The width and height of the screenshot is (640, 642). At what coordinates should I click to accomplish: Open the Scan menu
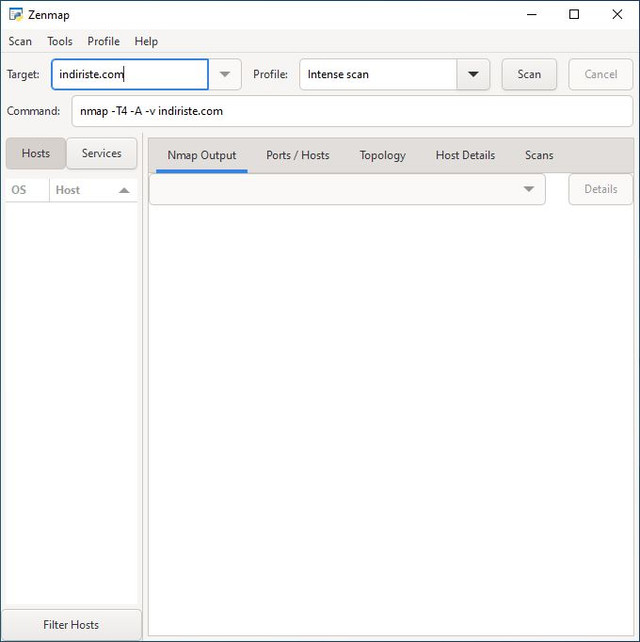pyautogui.click(x=20, y=41)
